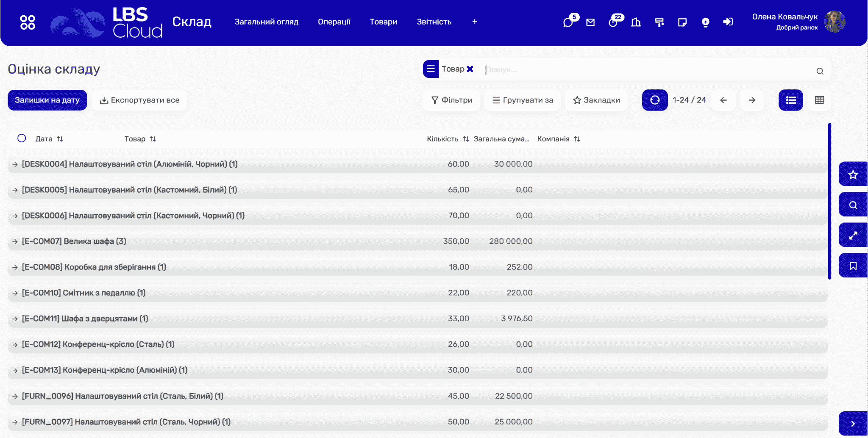Switch to the table grid view icon
Image resolution: width=868 pixels, height=438 pixels.
(x=819, y=100)
